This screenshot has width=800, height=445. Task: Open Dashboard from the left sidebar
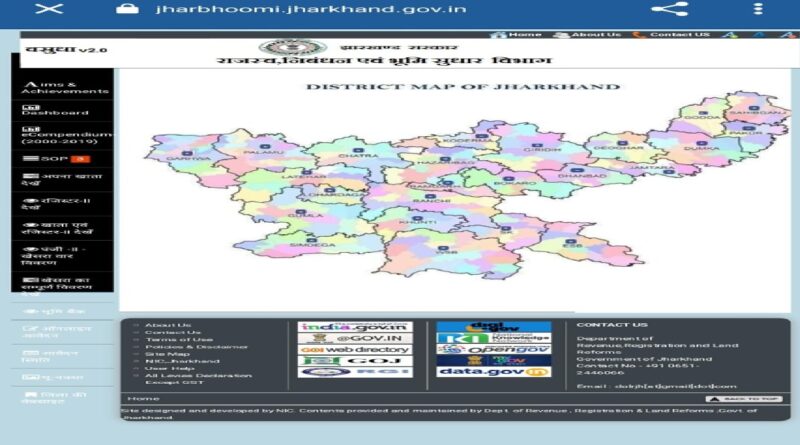tap(55, 110)
